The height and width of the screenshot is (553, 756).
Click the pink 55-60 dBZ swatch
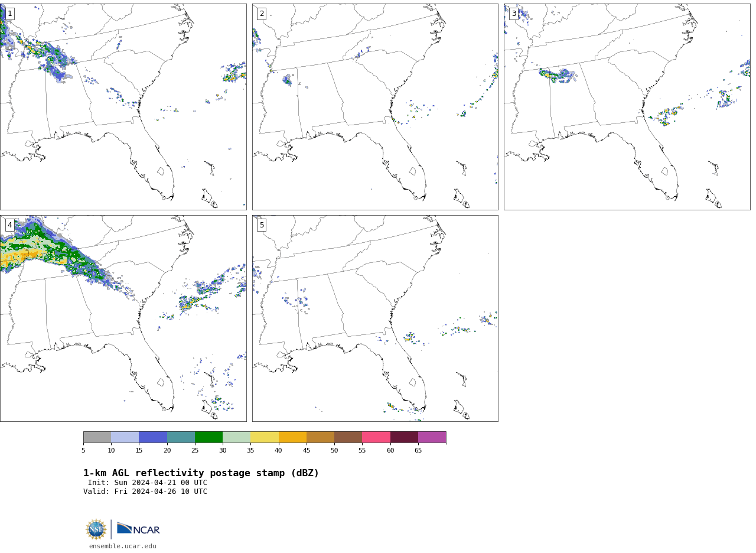[x=376, y=437]
